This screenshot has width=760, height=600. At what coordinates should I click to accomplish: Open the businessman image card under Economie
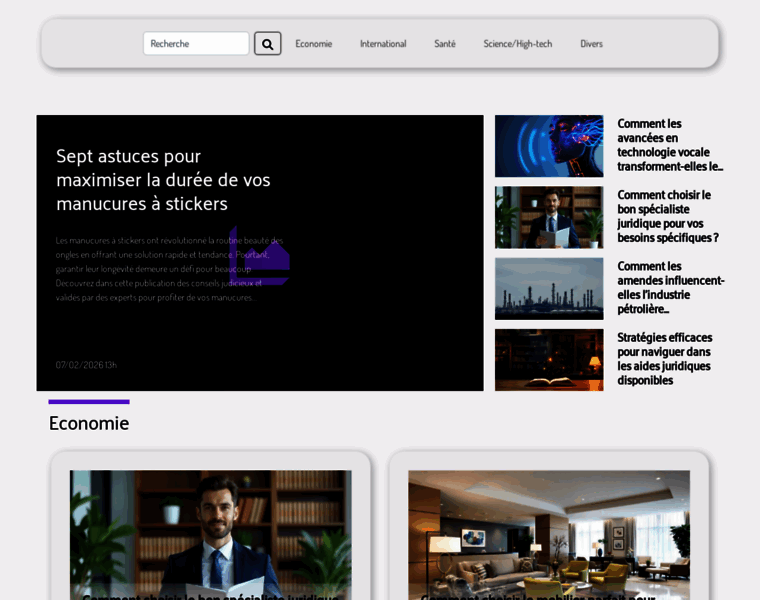pos(211,535)
